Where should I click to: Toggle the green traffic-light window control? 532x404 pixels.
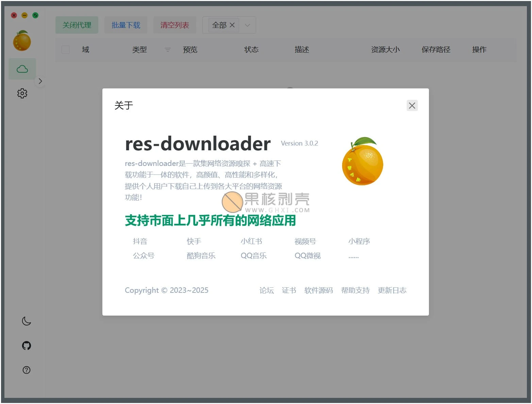(35, 15)
